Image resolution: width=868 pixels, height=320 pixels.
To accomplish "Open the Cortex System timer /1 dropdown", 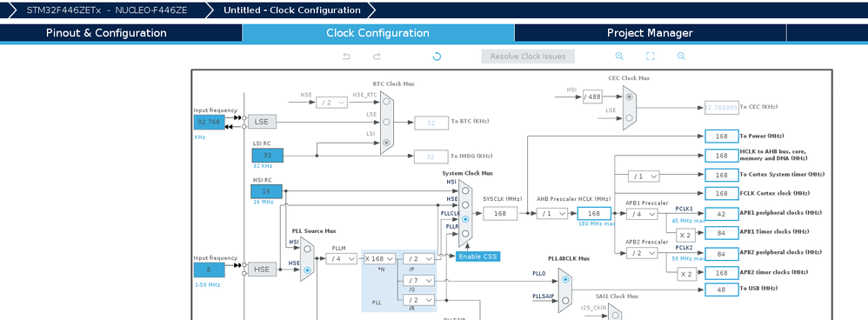I will coord(644,176).
